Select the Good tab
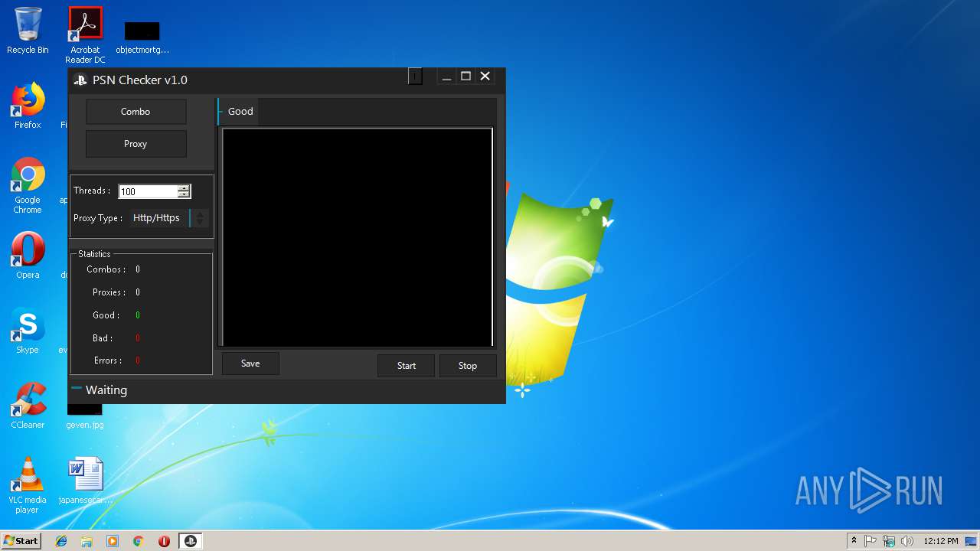Image resolution: width=980 pixels, height=551 pixels. (x=240, y=112)
